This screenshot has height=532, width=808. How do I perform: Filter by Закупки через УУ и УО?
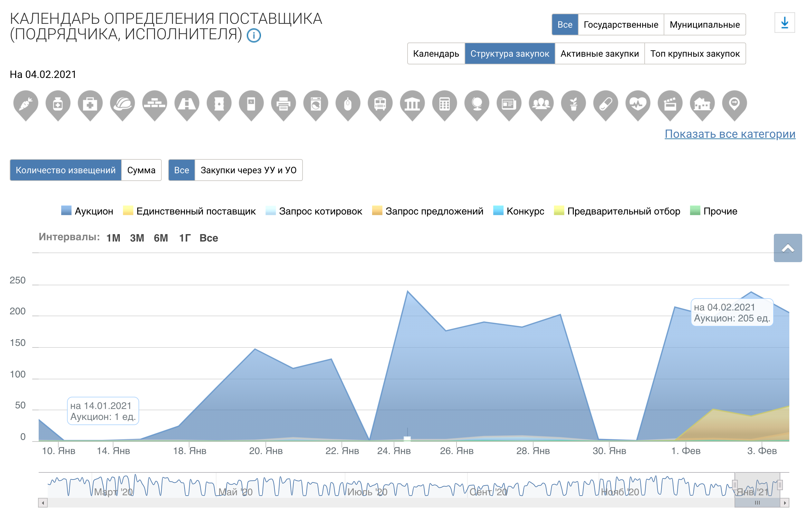pos(248,170)
